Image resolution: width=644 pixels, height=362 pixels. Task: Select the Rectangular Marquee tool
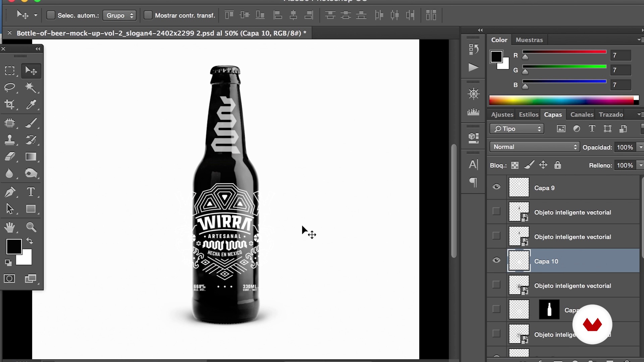click(9, 71)
